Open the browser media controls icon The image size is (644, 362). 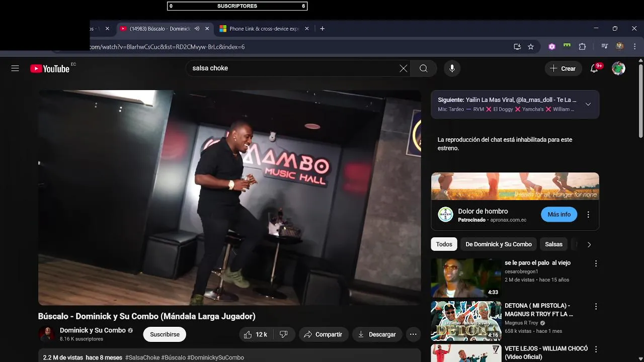tap(605, 47)
